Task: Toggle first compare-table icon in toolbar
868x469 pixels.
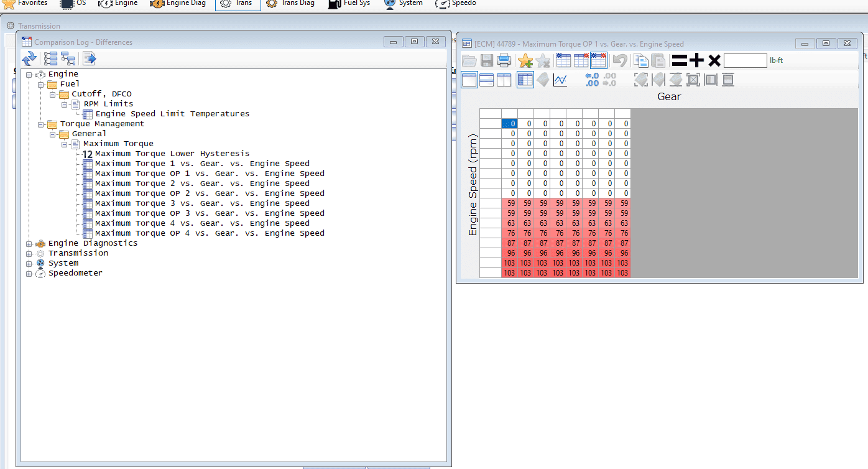Action: pos(564,60)
